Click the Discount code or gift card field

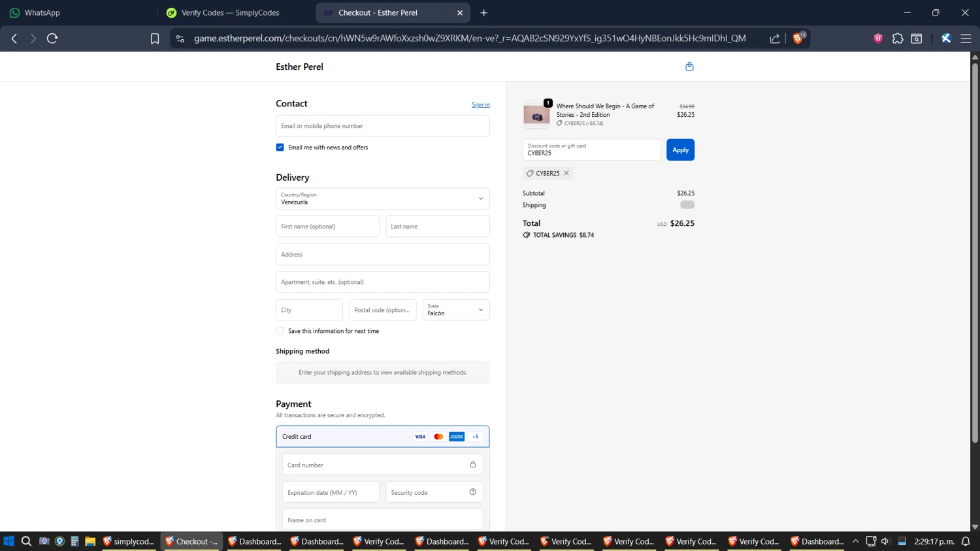click(x=592, y=150)
